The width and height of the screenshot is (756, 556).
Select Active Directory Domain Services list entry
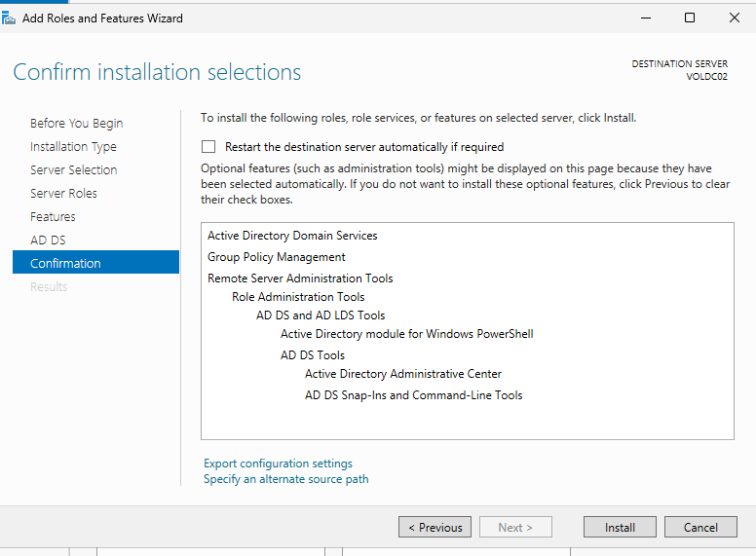(292, 236)
